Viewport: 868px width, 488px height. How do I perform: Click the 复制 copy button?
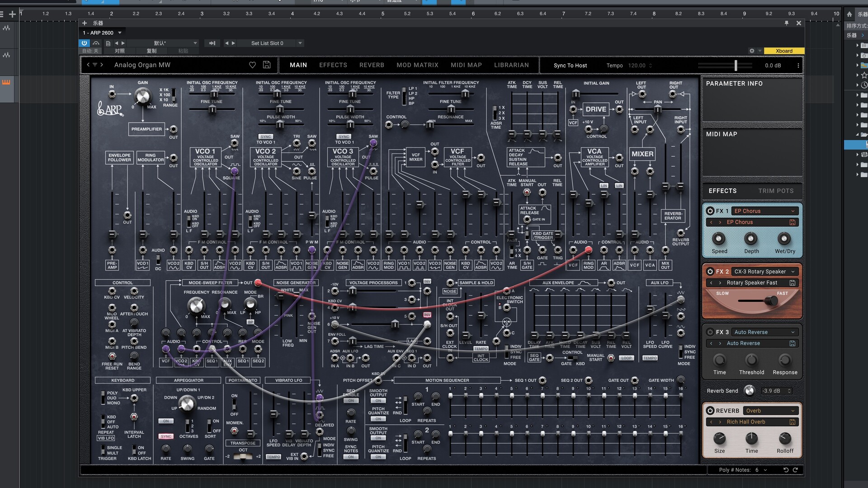tap(151, 51)
